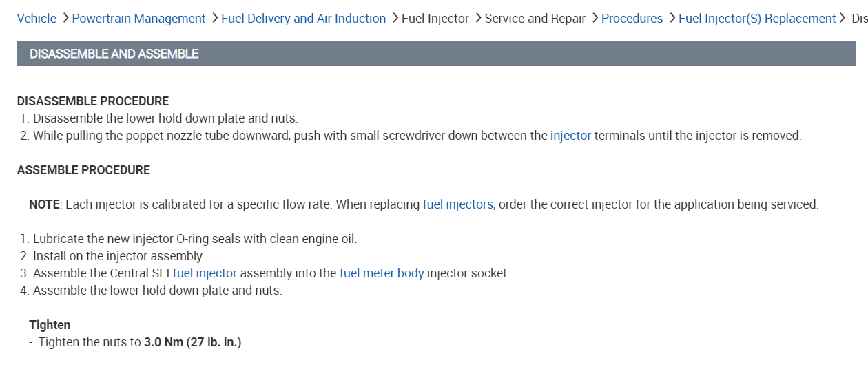Screen dimensions: 868x378
Task: Click the chevron before Fuel Injector breadcrumb
Action: click(x=395, y=18)
